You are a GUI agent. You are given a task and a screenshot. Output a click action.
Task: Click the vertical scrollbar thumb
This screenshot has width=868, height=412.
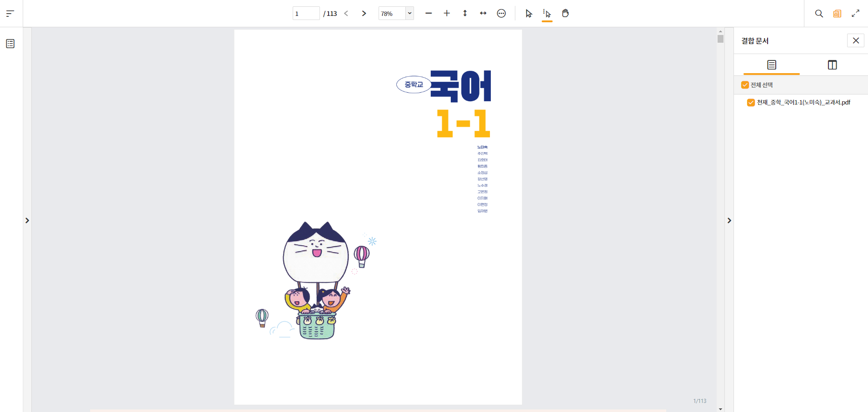click(x=720, y=39)
